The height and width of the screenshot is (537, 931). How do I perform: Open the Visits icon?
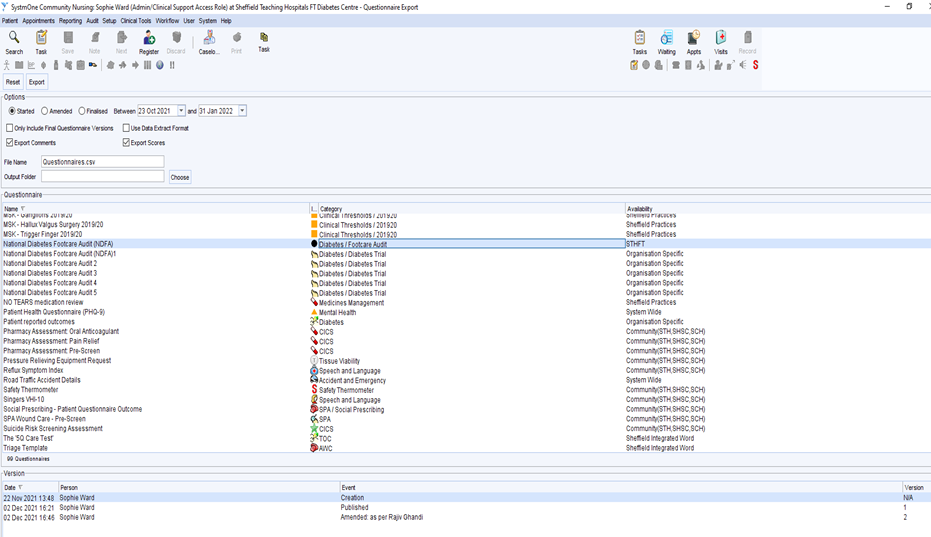coord(720,42)
